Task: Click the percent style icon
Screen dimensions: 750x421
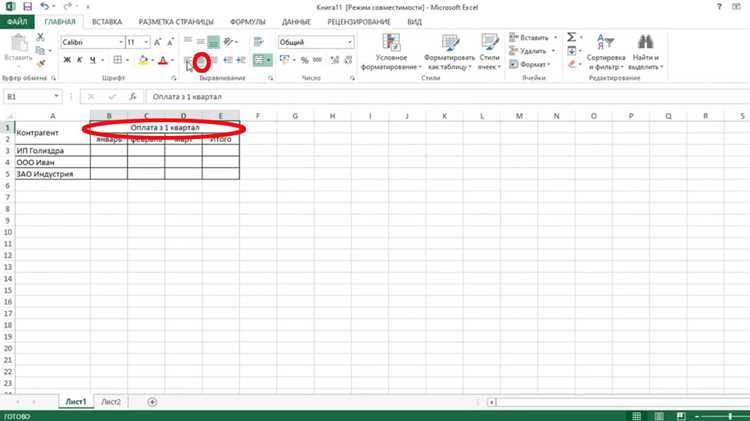Action: coord(304,60)
